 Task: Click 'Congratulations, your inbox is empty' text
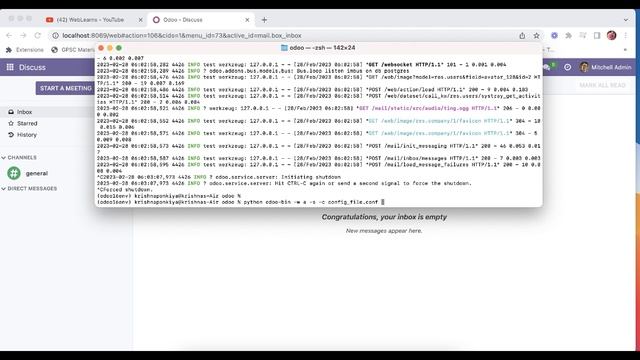pyautogui.click(x=384, y=217)
